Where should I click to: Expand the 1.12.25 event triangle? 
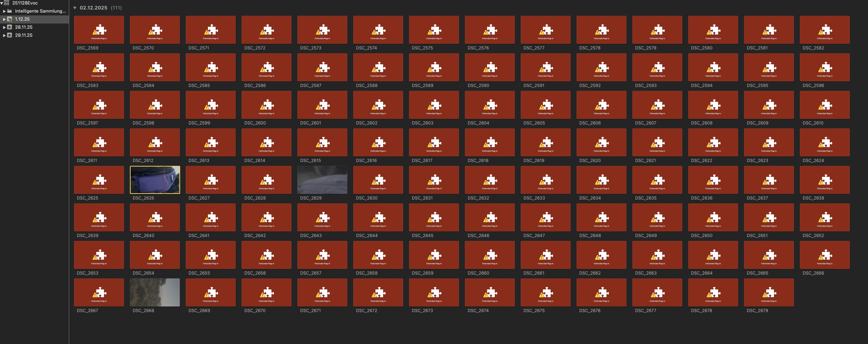[4, 19]
